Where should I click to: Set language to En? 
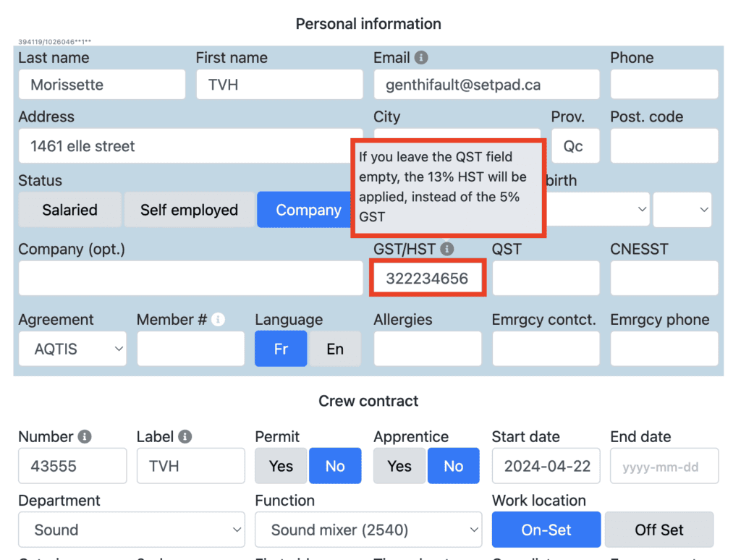point(335,349)
